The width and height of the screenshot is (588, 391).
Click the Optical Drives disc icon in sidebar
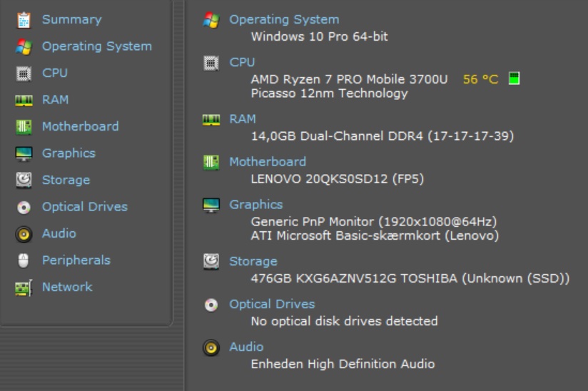[24, 207]
